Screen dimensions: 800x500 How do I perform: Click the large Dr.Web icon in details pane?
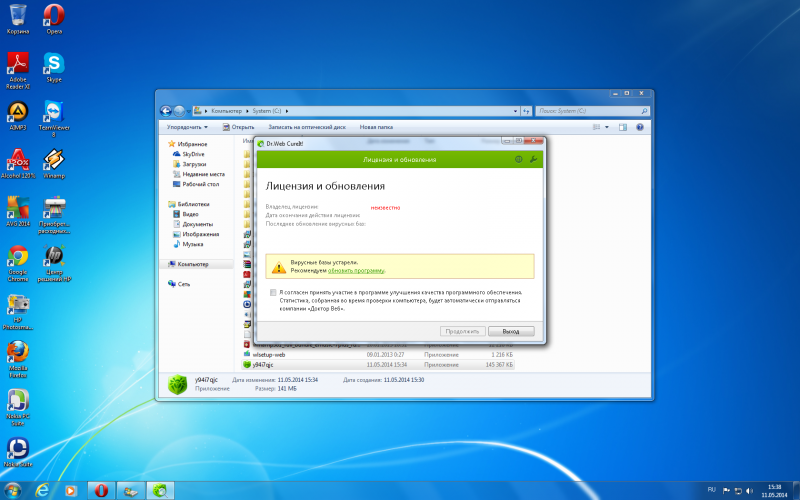click(177, 384)
